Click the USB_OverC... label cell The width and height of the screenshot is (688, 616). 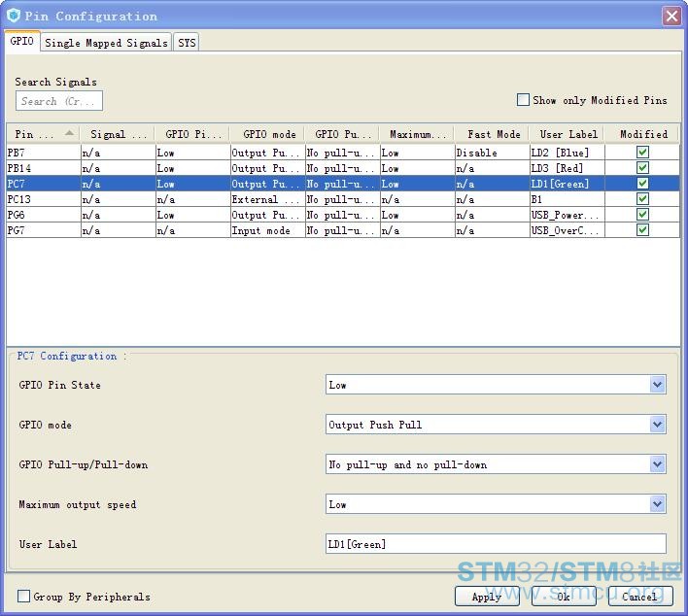tap(567, 230)
